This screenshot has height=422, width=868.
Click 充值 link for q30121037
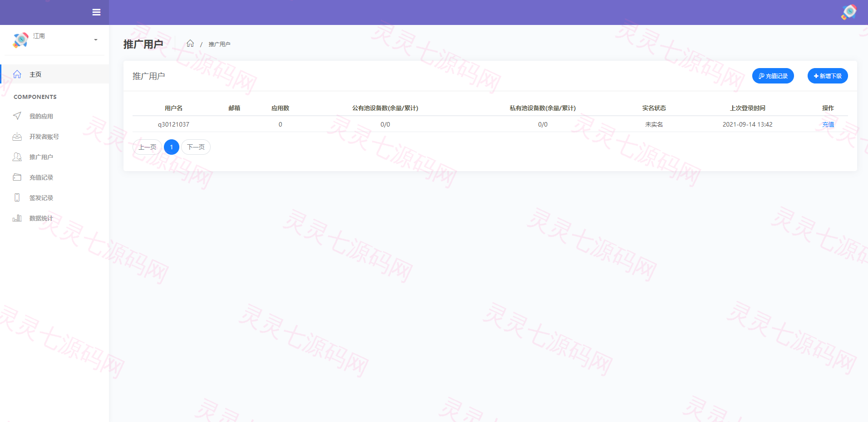pos(828,124)
